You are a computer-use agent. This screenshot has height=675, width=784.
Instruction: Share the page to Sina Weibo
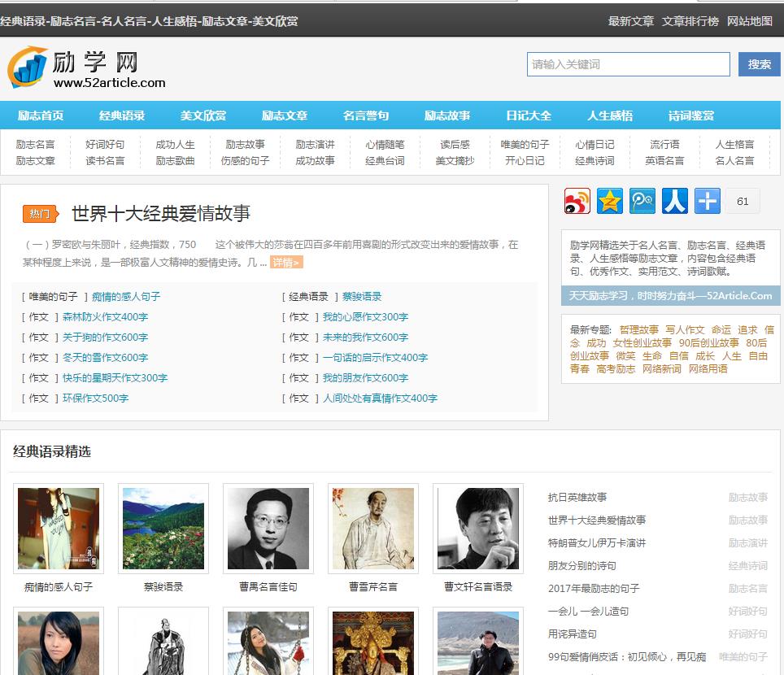(x=577, y=201)
